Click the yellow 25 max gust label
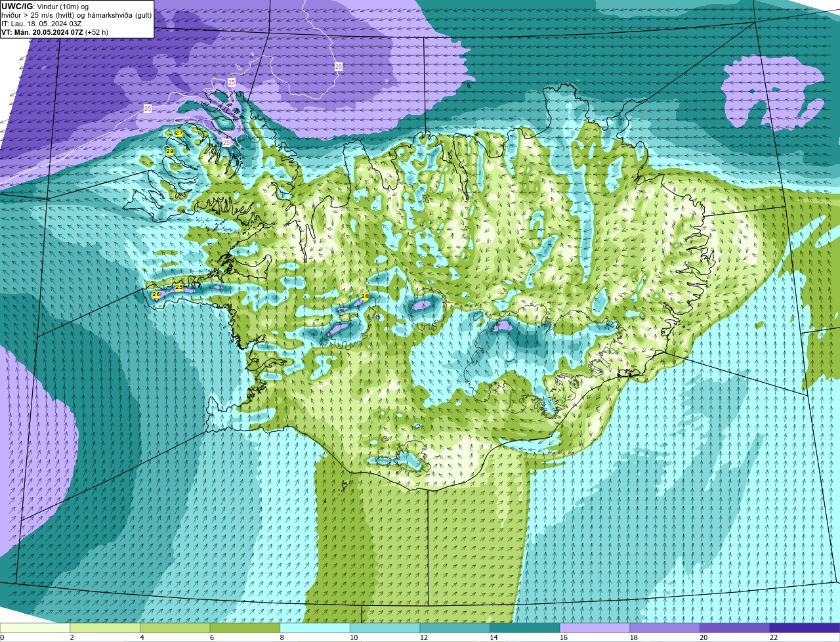Viewport: 840px width, 642px height. 178,288
